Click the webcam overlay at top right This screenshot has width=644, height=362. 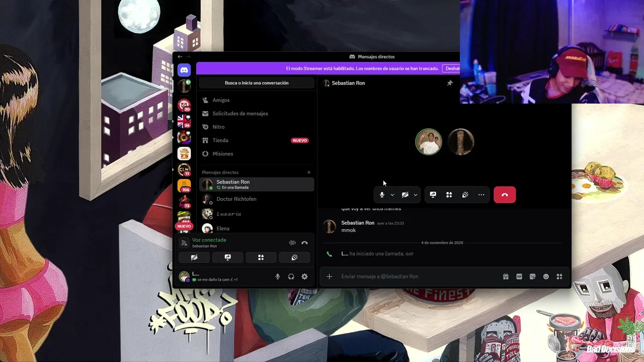click(552, 52)
